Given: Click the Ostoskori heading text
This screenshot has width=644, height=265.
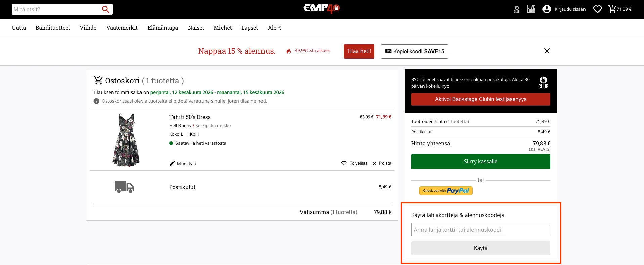Looking at the screenshot, I should point(122,81).
